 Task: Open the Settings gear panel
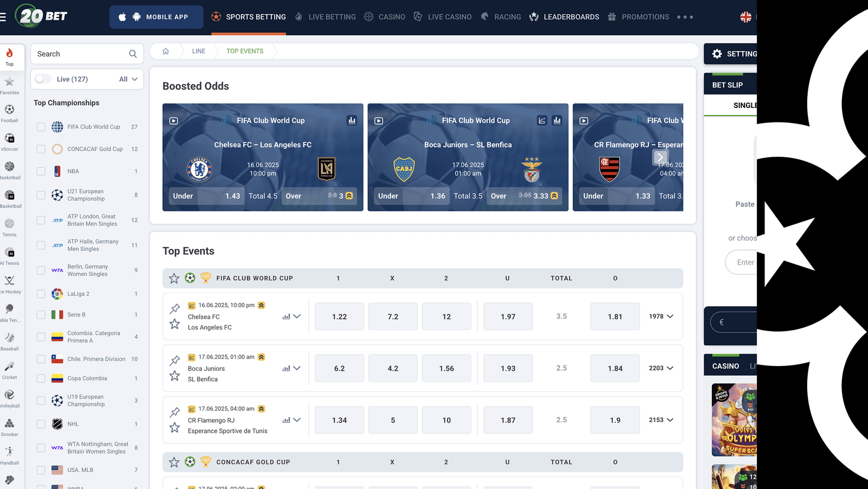coord(717,54)
